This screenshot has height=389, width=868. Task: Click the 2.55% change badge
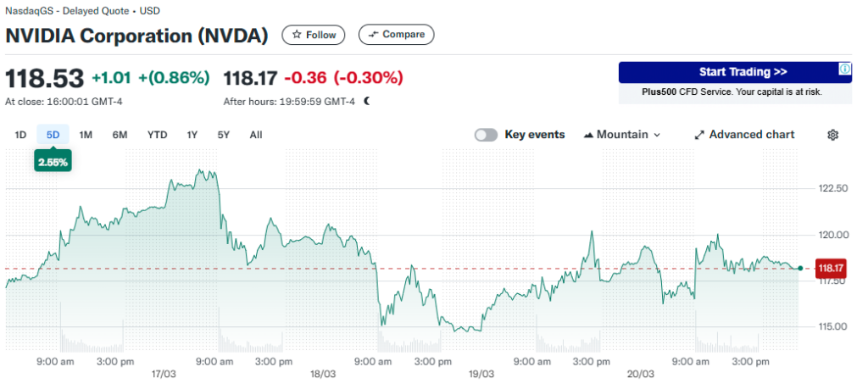coord(53,160)
